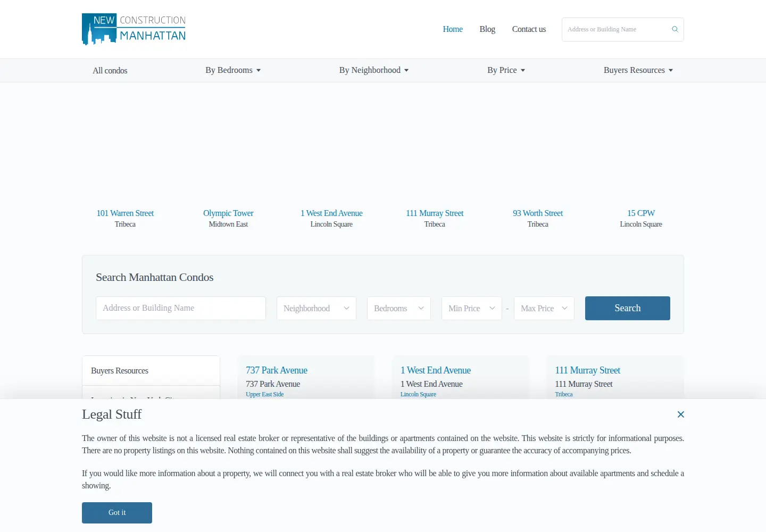Open the Max Price select
This screenshot has height=532, width=766.
pos(544,308)
